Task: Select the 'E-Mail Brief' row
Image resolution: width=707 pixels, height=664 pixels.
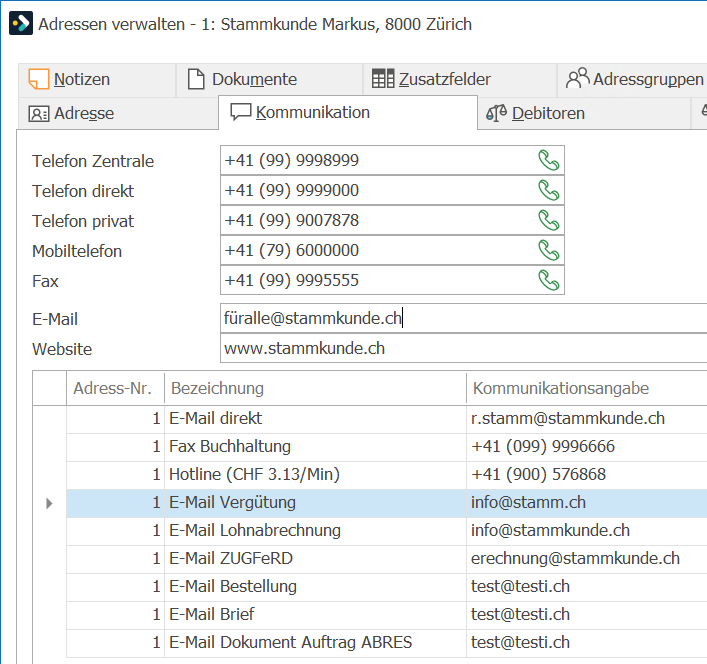Action: [x=386, y=615]
